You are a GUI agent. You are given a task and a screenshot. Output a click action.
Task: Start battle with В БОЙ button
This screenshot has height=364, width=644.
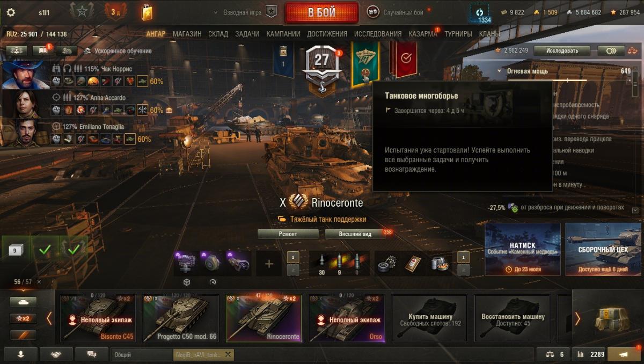[x=321, y=12]
